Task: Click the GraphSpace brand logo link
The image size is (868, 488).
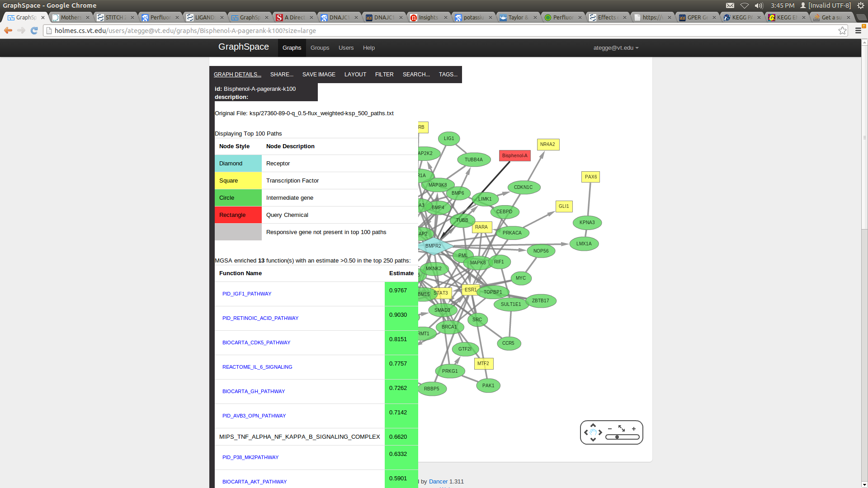Action: click(x=243, y=47)
